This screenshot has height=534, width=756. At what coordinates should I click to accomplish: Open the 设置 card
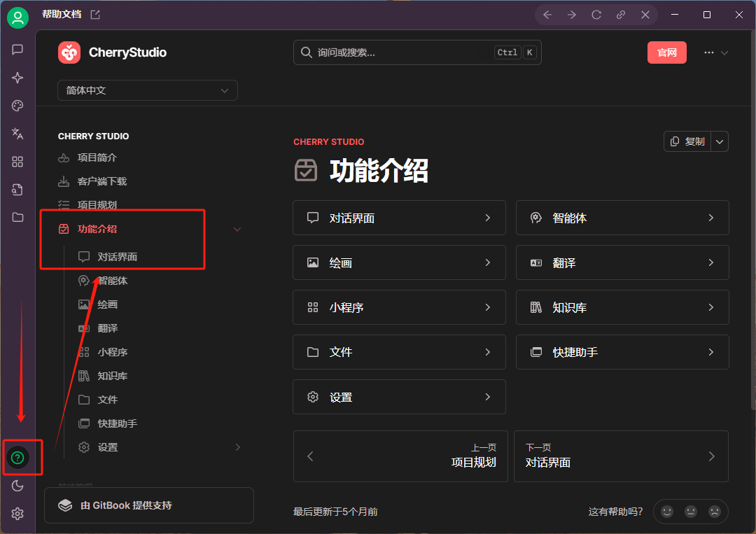[399, 397]
